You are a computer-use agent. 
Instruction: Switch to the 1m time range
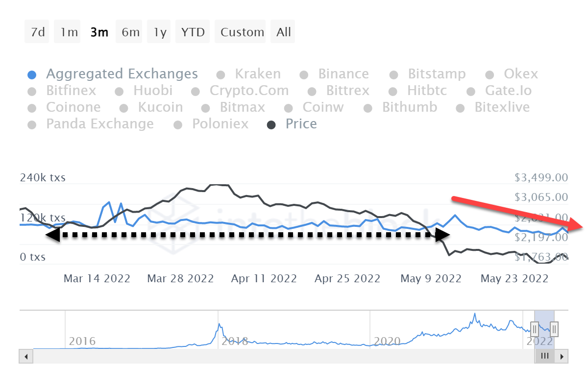pyautogui.click(x=69, y=32)
